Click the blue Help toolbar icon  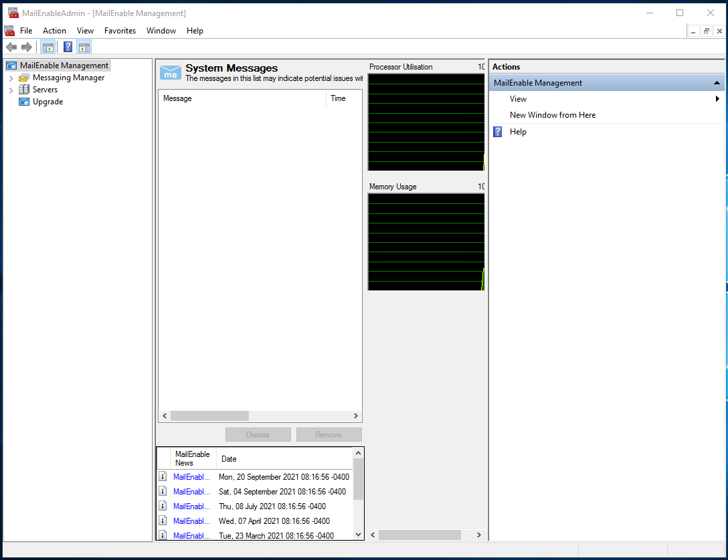tap(68, 47)
